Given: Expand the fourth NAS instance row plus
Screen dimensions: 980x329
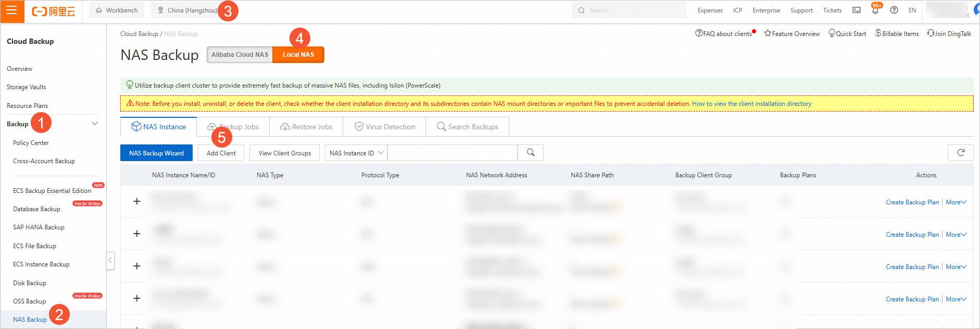Looking at the screenshot, I should pyautogui.click(x=137, y=298).
